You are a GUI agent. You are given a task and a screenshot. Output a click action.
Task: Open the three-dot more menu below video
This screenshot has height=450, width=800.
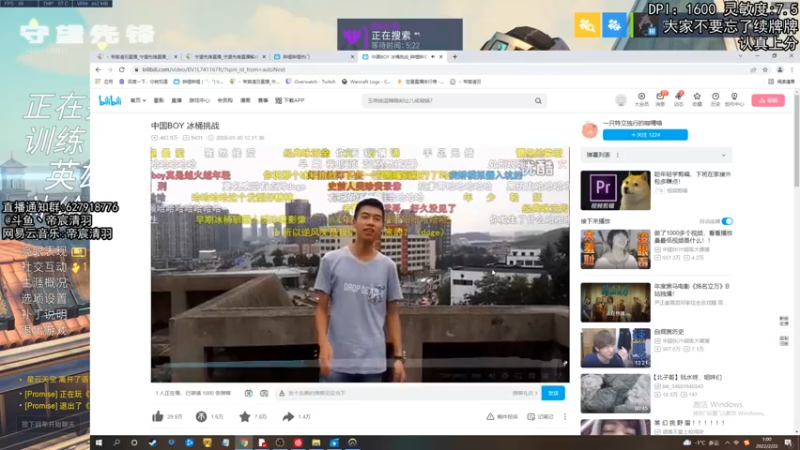tap(565, 416)
